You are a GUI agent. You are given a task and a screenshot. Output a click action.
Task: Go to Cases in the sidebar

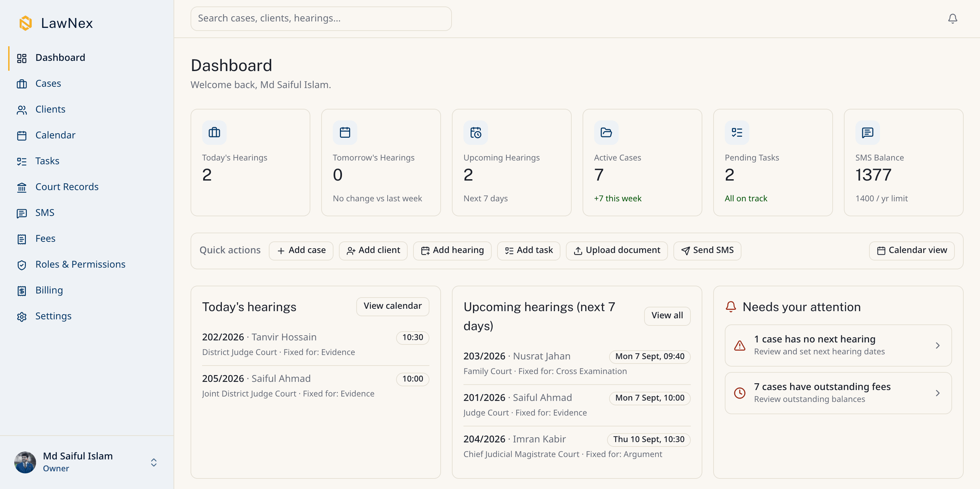point(87,84)
